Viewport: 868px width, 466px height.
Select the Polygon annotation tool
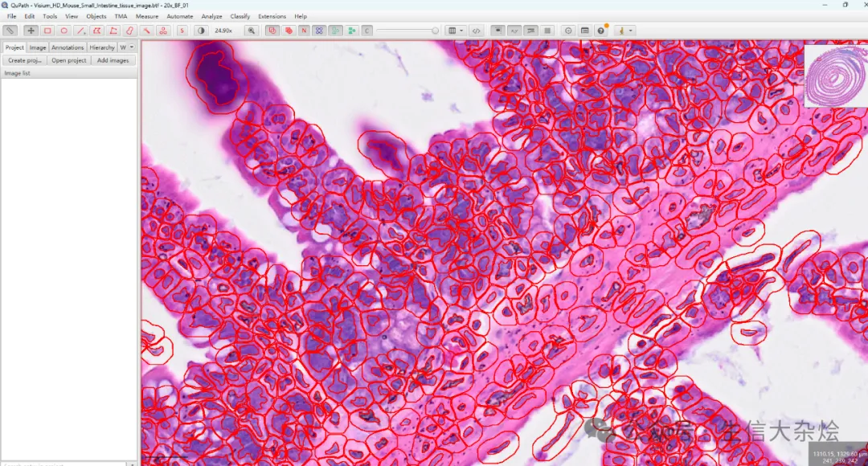pos(97,31)
